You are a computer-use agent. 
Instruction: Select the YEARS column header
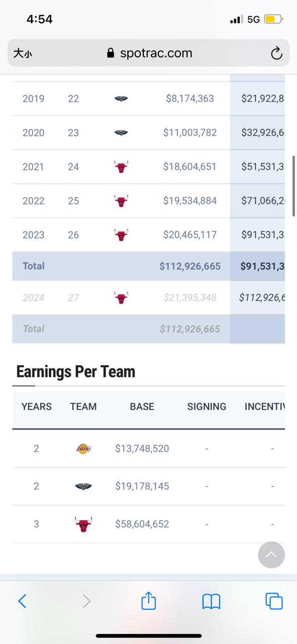37,407
